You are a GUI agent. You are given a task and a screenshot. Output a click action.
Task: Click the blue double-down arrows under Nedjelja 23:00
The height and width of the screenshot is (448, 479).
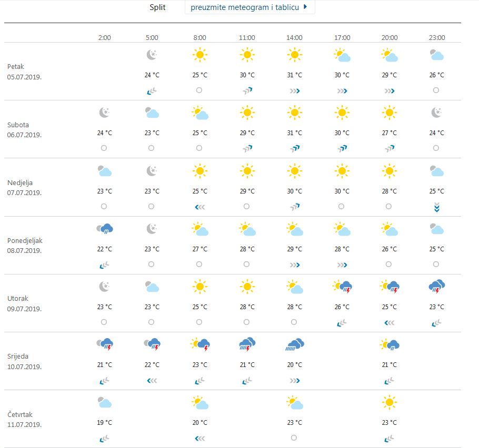[x=436, y=207]
